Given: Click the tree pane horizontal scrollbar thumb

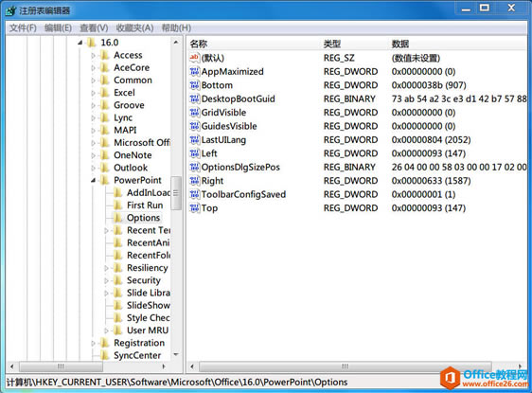Looking at the screenshot, I should click(x=61, y=366).
